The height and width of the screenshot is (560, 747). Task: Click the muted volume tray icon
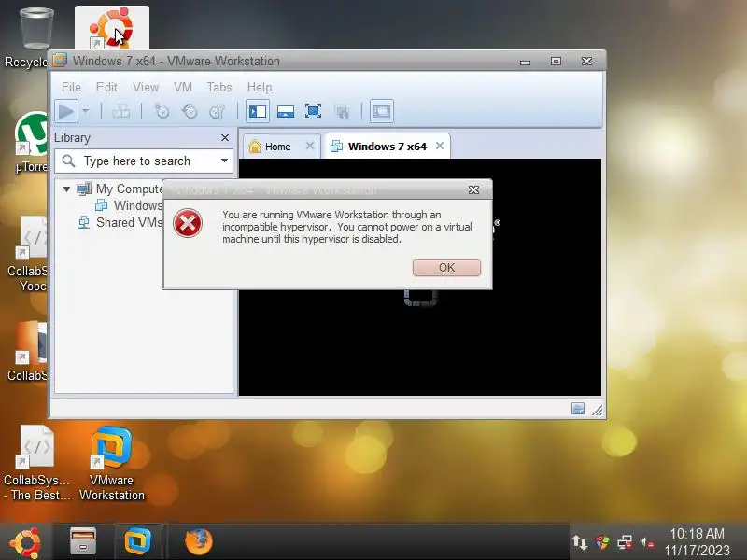[646, 542]
